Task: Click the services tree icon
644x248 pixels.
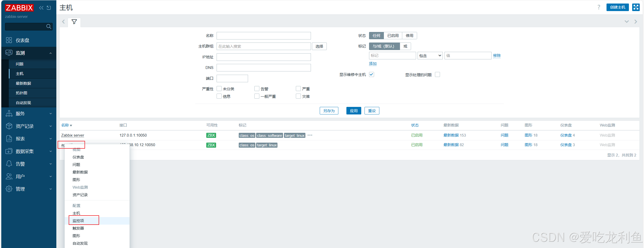Action: click(x=9, y=113)
